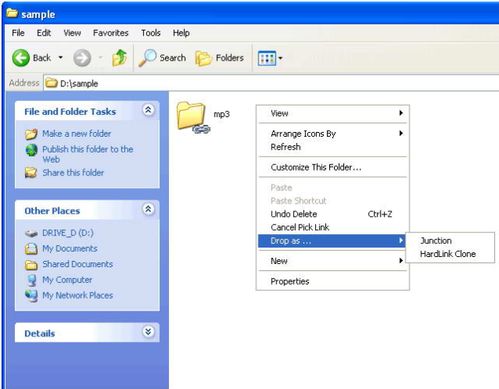The image size is (499, 389).
Task: Go up one folder level
Action: click(120, 58)
